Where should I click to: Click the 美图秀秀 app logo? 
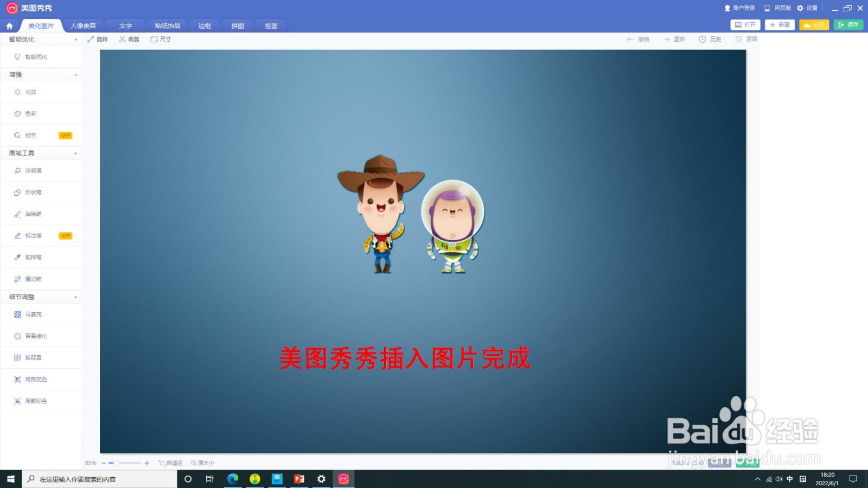(x=12, y=8)
